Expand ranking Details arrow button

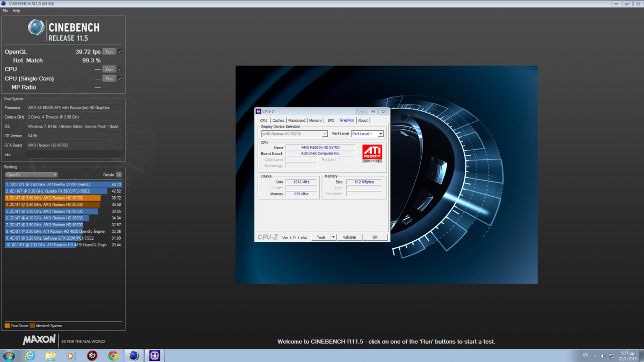(119, 175)
